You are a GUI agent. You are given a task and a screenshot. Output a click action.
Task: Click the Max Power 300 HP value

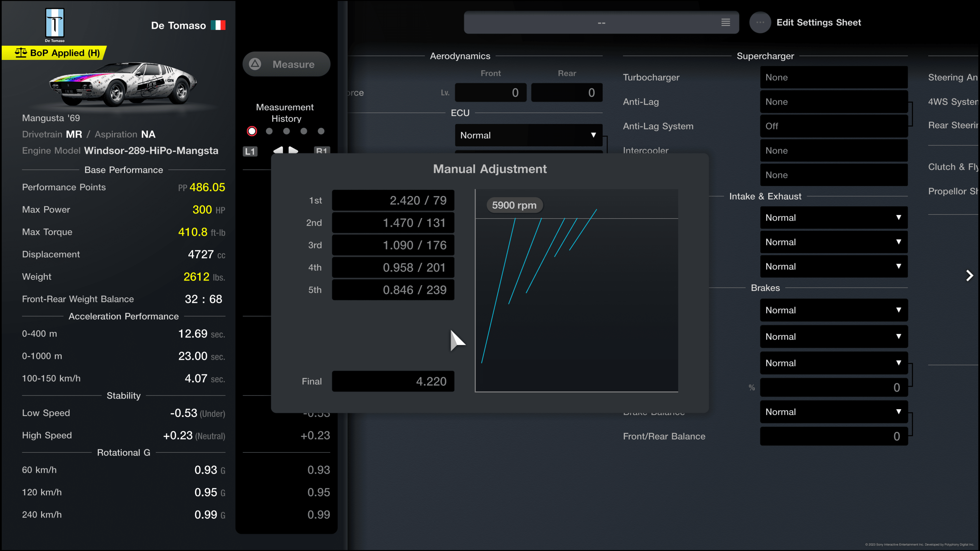(209, 209)
